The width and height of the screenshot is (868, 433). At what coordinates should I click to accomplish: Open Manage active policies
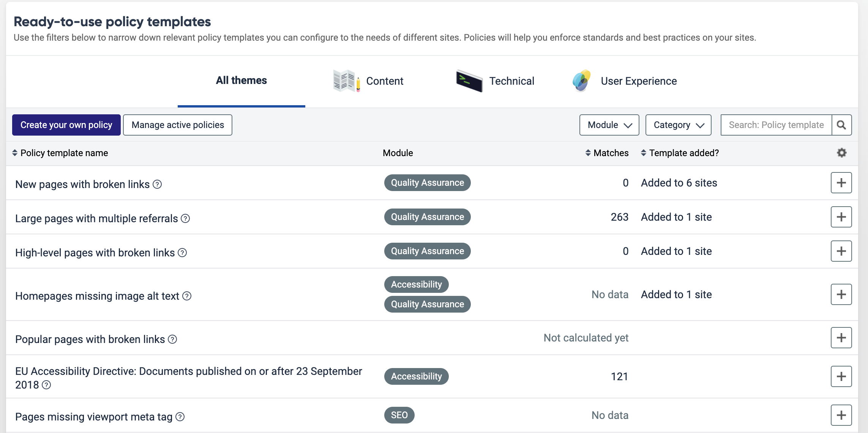pyautogui.click(x=178, y=125)
